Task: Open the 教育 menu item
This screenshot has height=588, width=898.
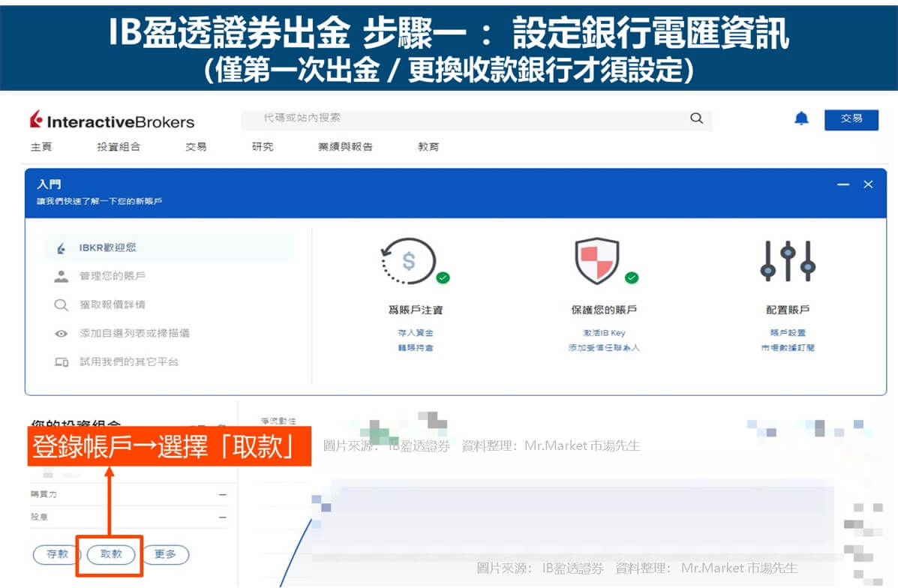Action: click(428, 147)
